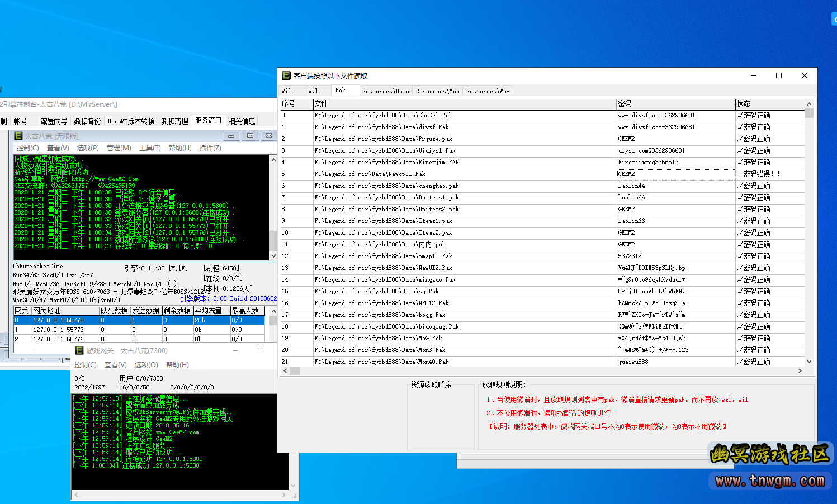The image size is (837, 504).
Task: Click the right arrow of the file list horizontal scrollbar
Action: [800, 370]
